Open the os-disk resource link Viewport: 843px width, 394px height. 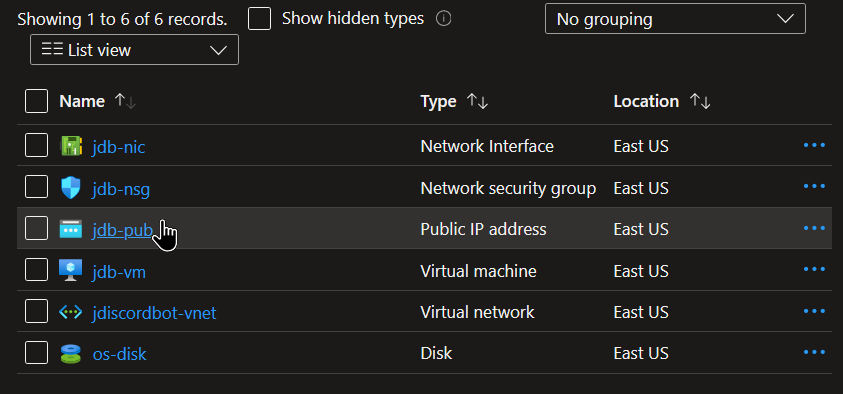[119, 355]
